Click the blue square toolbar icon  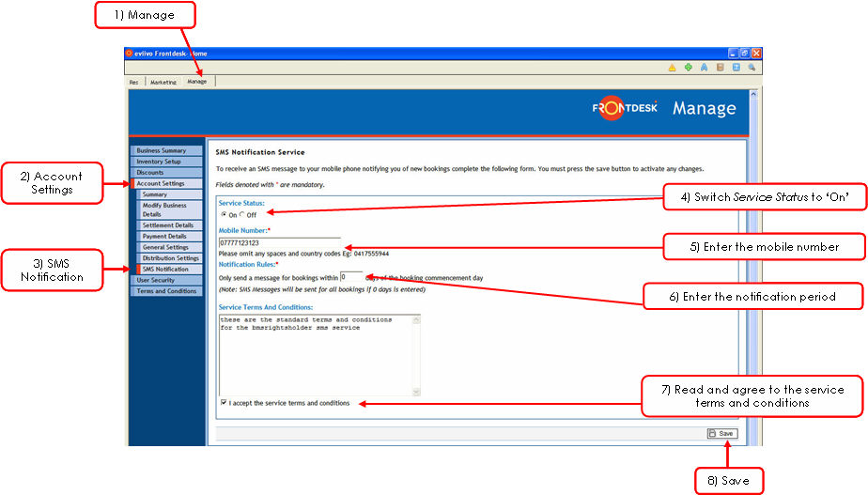point(736,68)
